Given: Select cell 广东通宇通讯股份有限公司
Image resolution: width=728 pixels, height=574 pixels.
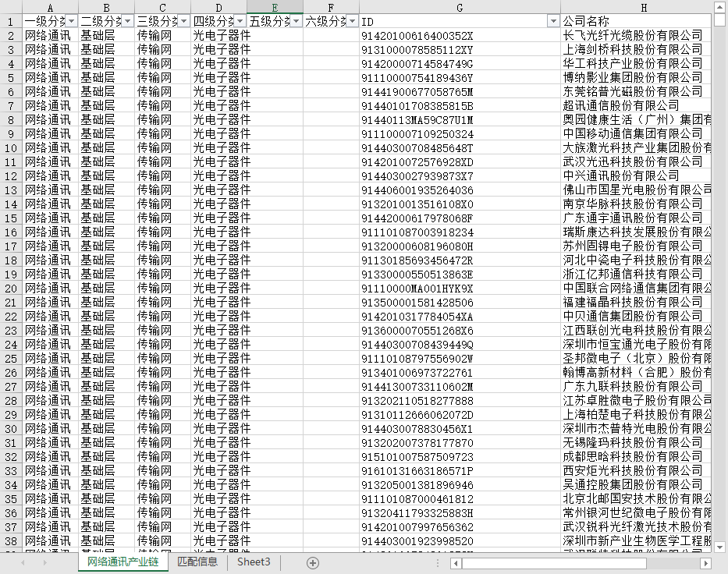Looking at the screenshot, I should pyautogui.click(x=636, y=218).
